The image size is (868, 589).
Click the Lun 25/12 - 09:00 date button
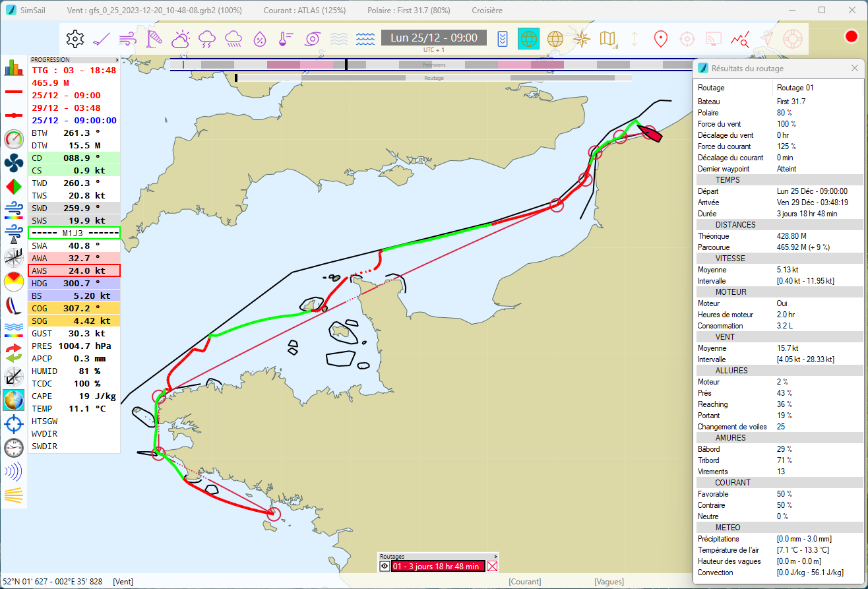(x=433, y=38)
